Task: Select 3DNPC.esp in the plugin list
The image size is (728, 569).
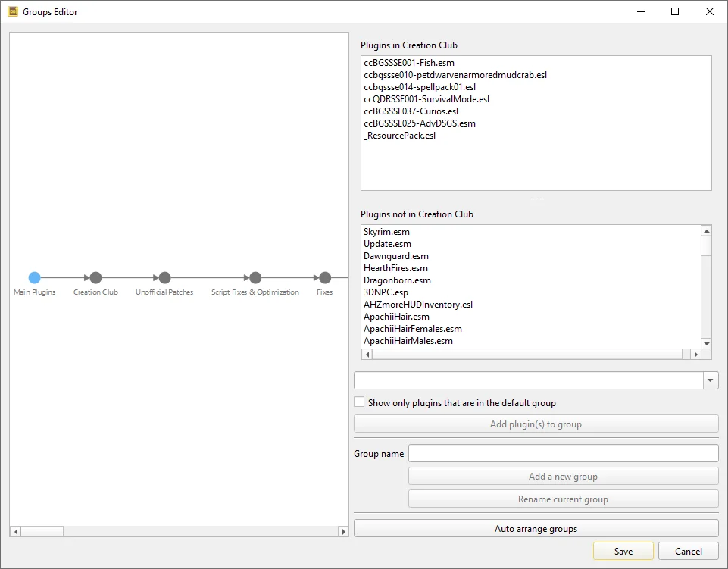Action: [386, 292]
